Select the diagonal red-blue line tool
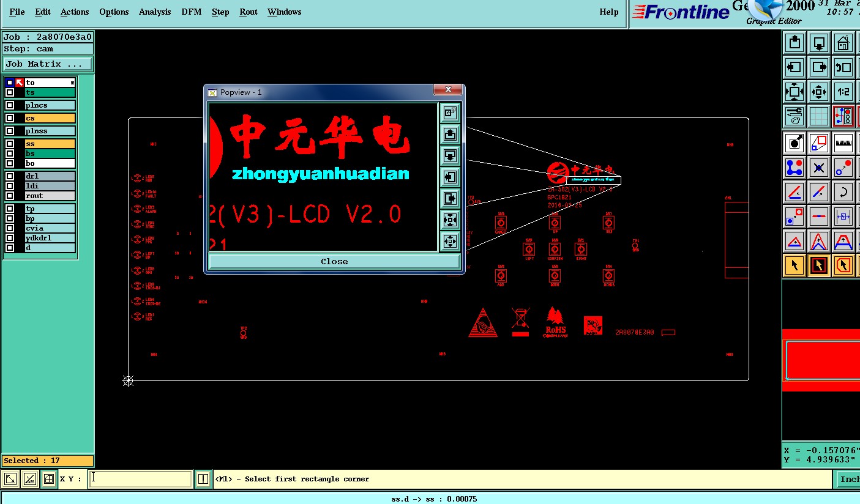860x504 pixels. tap(819, 192)
